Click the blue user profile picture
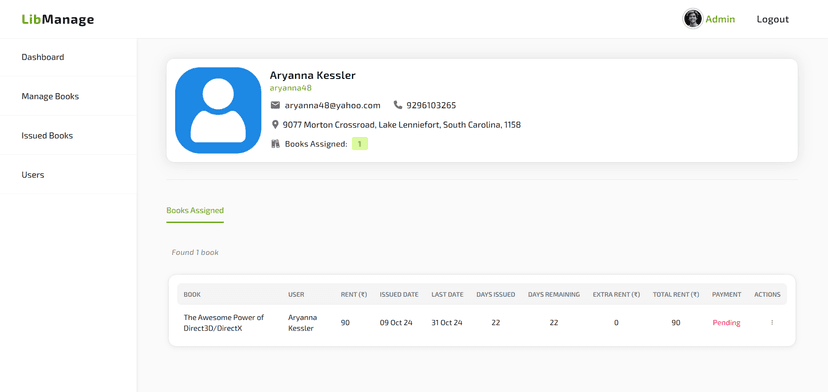The height and width of the screenshot is (392, 828). click(218, 110)
